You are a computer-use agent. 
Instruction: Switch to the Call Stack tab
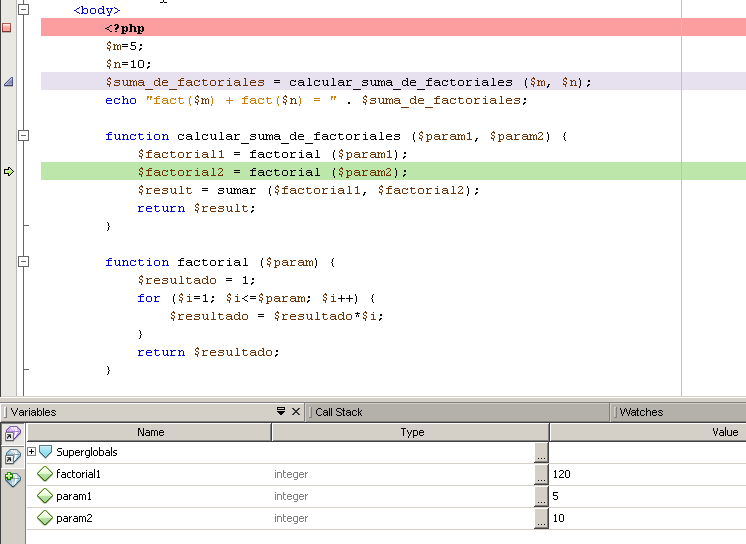tap(339, 412)
